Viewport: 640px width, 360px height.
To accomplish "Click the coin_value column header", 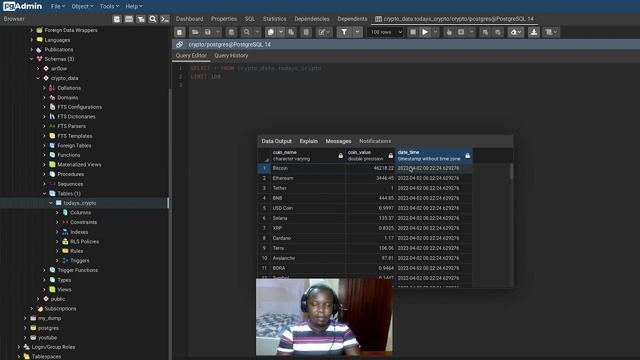I will pos(371,156).
